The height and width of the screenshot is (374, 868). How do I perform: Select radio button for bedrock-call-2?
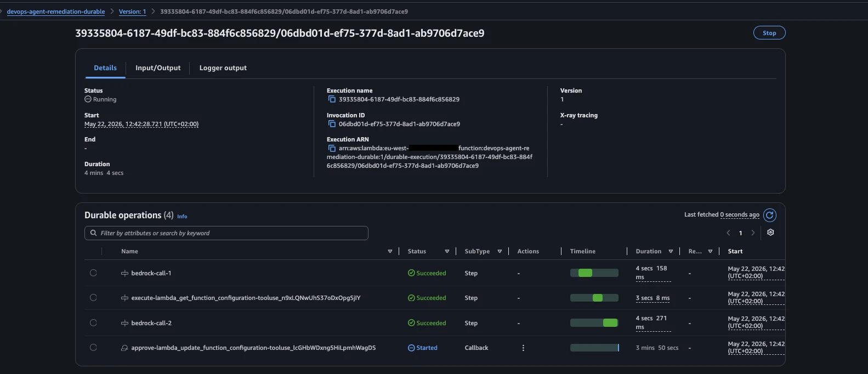tap(93, 323)
